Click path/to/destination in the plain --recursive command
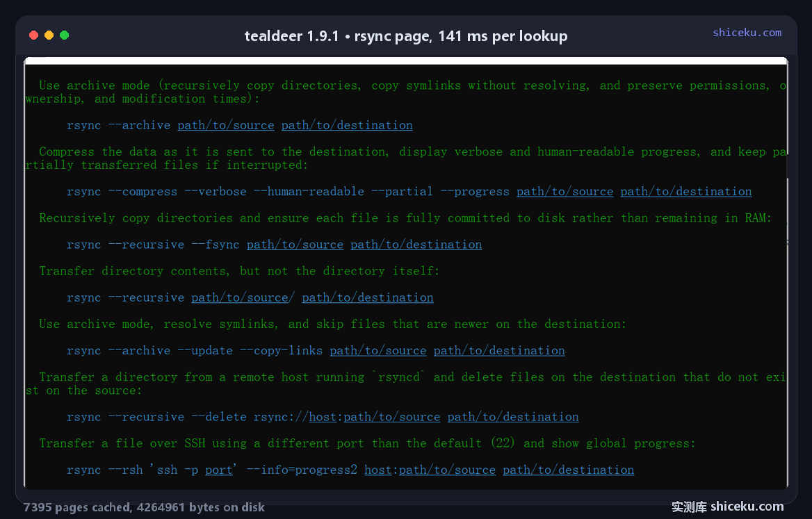The width and height of the screenshot is (812, 519). click(368, 297)
